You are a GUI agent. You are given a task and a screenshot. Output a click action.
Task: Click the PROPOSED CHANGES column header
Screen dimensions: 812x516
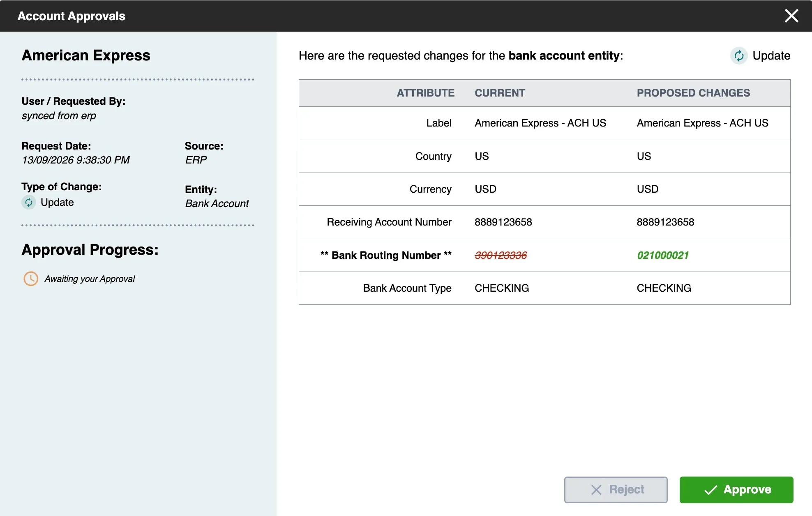pyautogui.click(x=693, y=93)
